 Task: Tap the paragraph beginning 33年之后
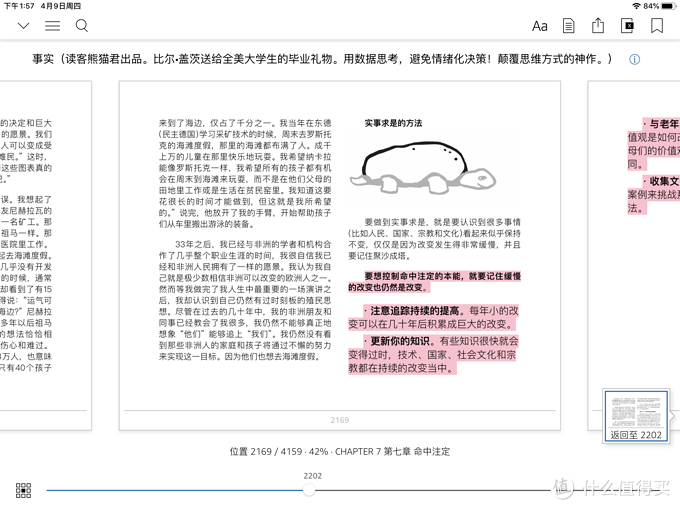(245, 300)
